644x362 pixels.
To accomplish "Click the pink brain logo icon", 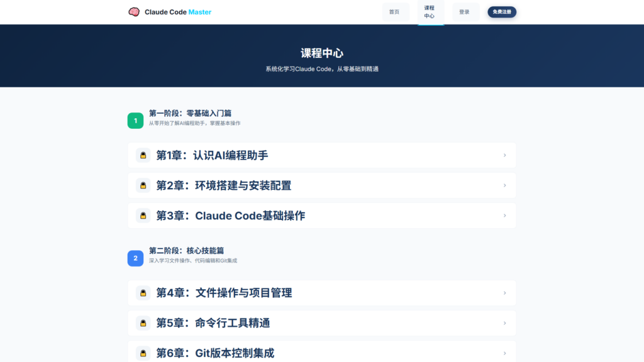I will click(134, 12).
